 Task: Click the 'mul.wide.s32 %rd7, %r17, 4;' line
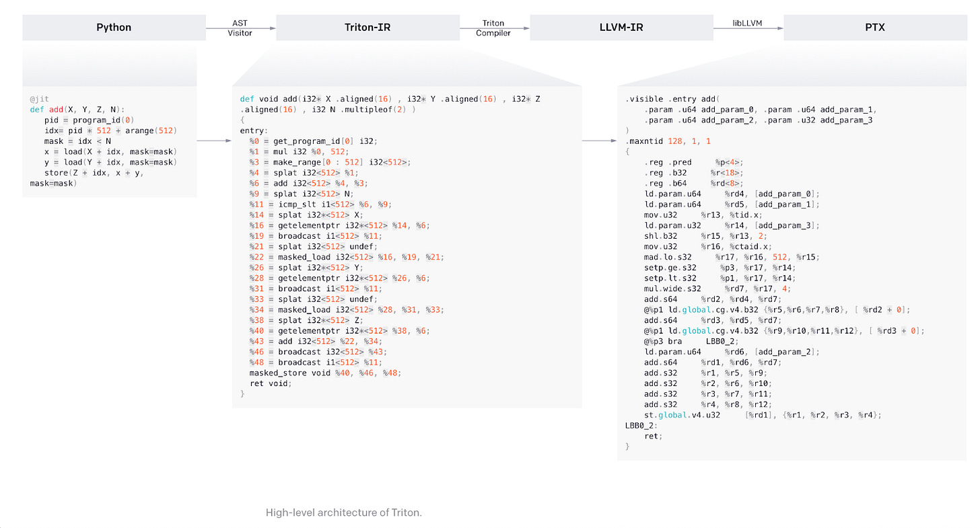[x=718, y=289]
